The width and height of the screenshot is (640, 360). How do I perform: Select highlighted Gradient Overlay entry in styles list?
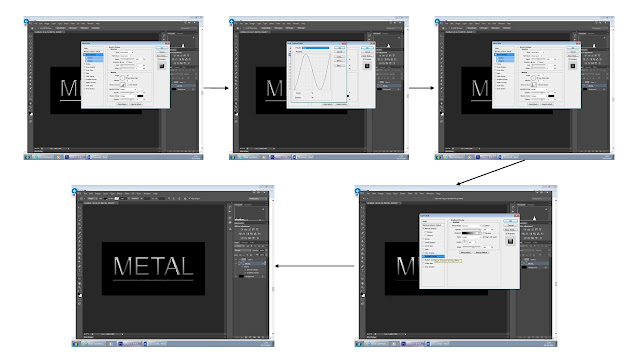(433, 256)
